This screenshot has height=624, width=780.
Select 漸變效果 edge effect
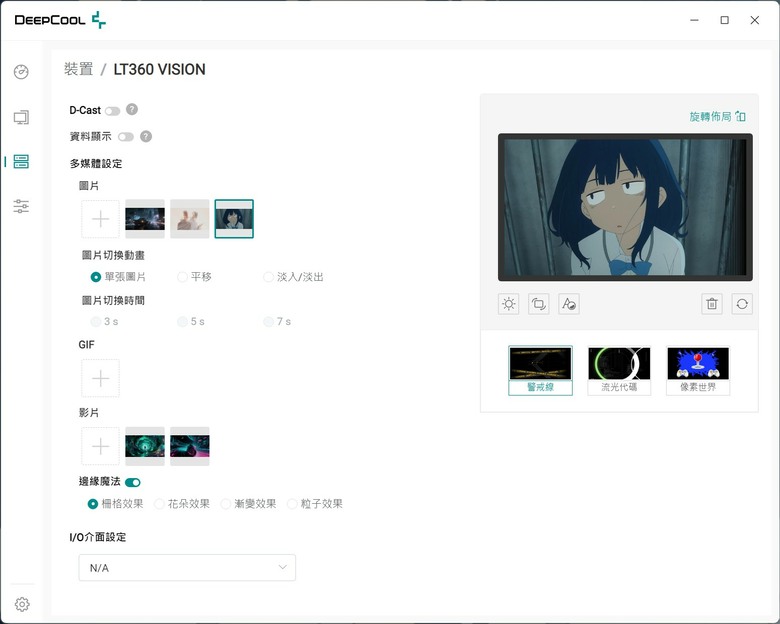point(248,504)
